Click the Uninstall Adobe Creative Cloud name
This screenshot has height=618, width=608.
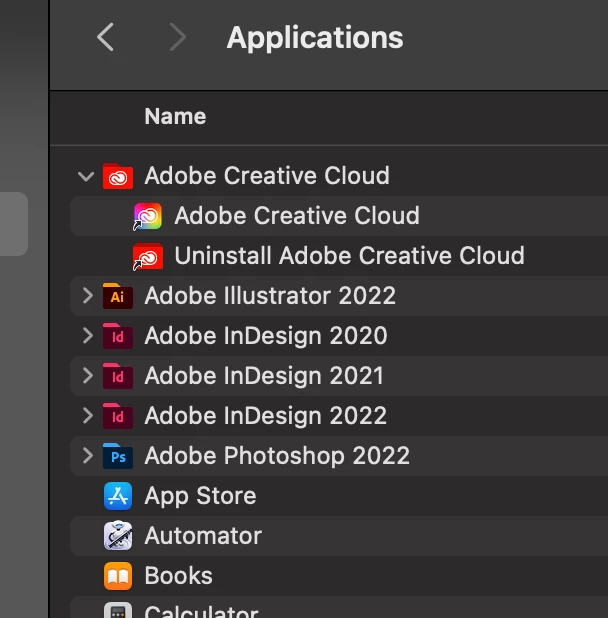(350, 255)
